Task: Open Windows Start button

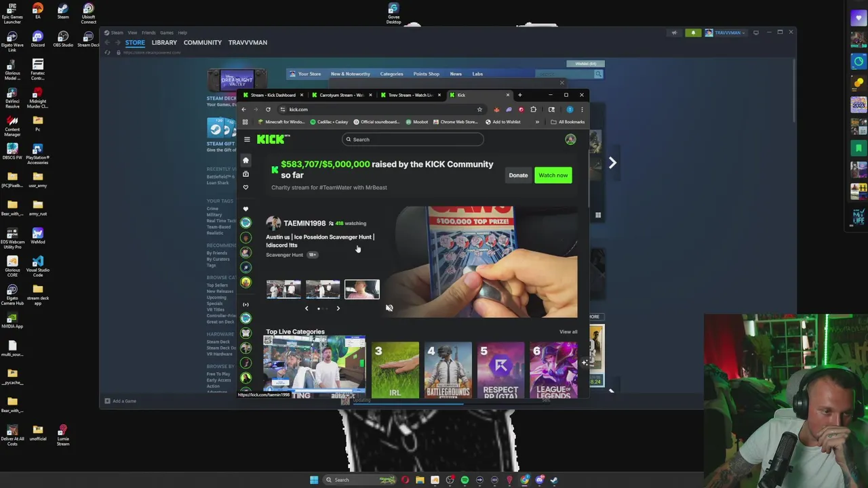Action: (314, 480)
